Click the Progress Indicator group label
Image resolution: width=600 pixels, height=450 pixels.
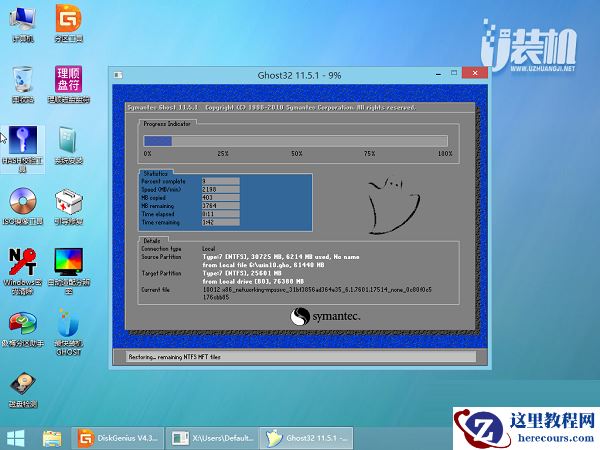coord(167,124)
